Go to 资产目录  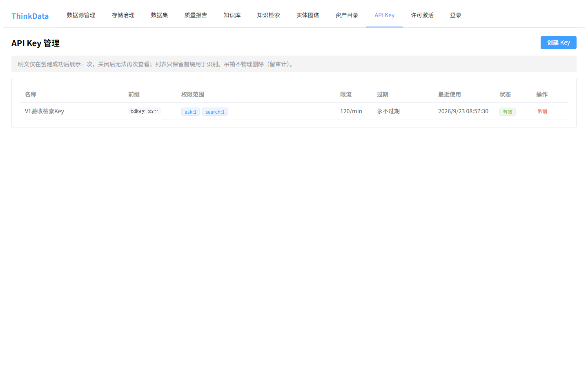347,15
